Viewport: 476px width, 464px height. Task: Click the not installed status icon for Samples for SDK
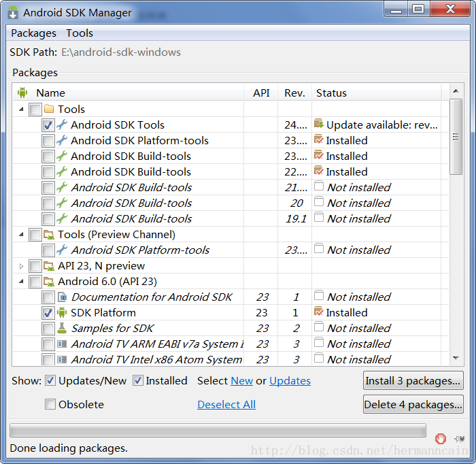(x=319, y=327)
